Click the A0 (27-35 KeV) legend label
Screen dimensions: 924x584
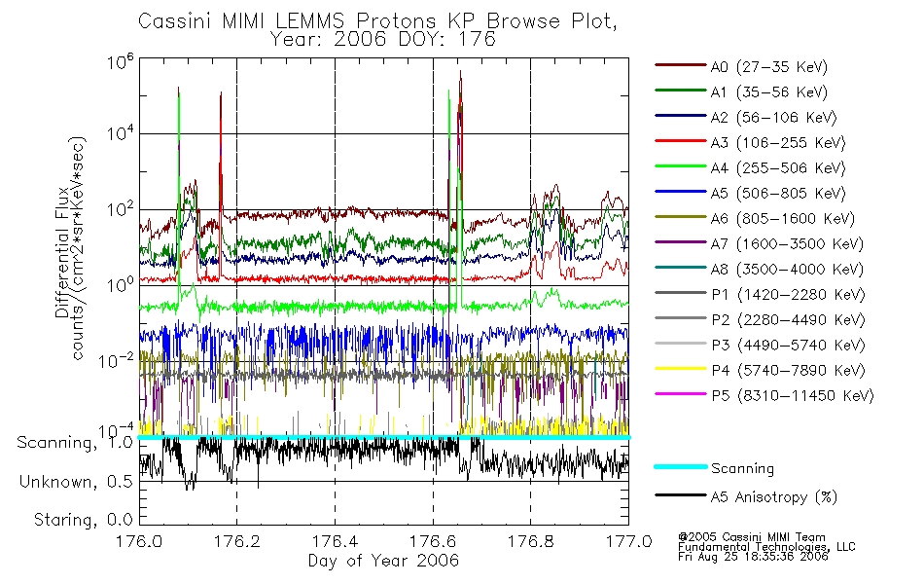[x=769, y=66]
